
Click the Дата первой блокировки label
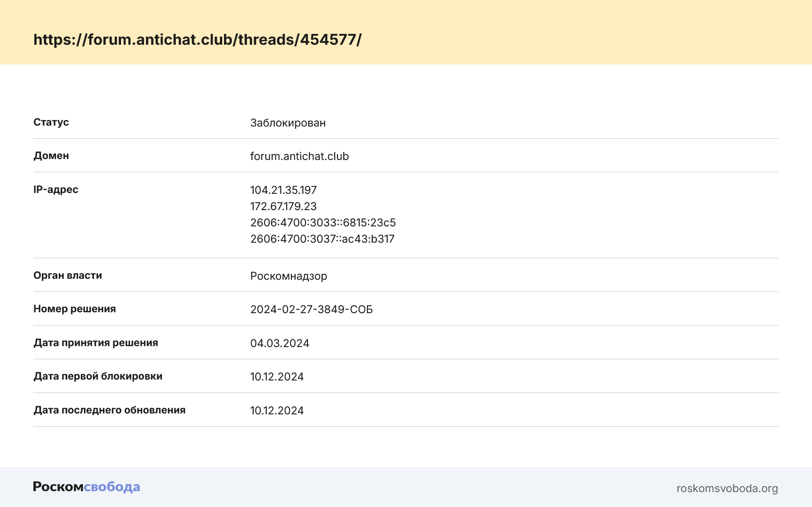pos(98,376)
